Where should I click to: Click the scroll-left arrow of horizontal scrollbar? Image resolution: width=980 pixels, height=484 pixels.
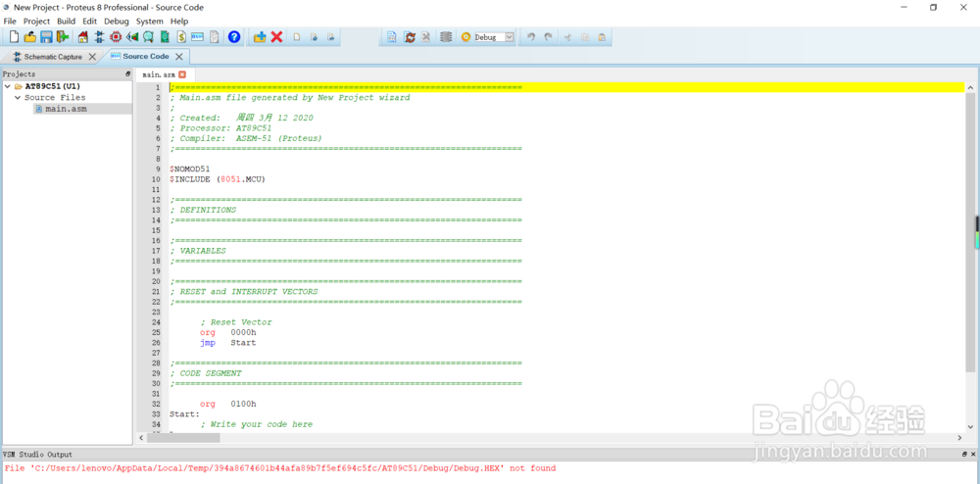pos(142,438)
